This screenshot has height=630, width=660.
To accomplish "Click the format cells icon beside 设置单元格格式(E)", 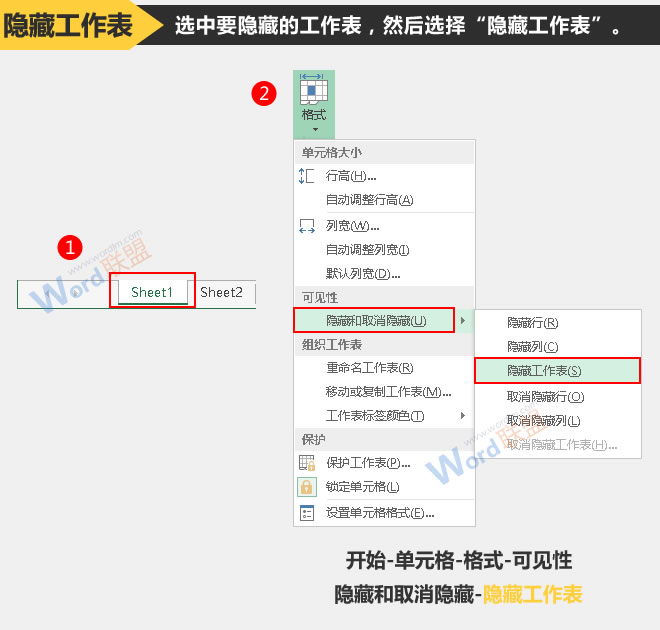I will click(x=306, y=513).
